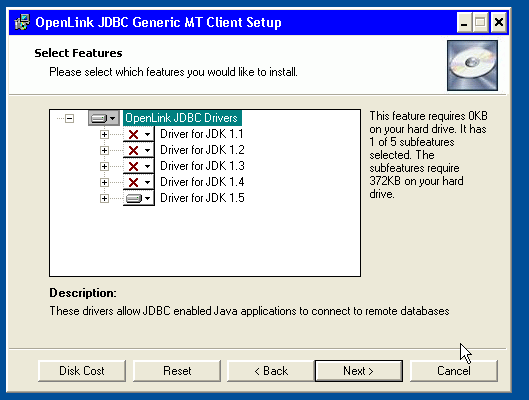
Task: Expand the Driver for JDK 1.1 node
Action: pyautogui.click(x=104, y=135)
